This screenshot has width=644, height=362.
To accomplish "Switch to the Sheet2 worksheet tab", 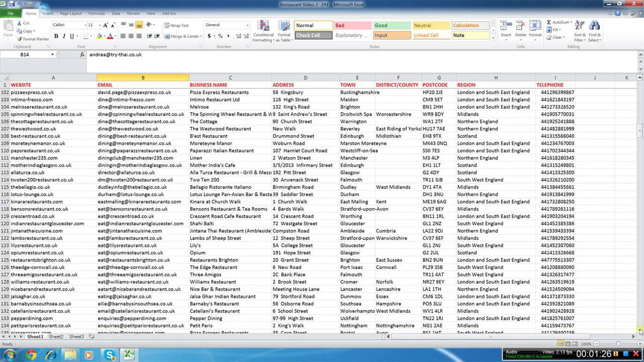I will pyautogui.click(x=56, y=336).
